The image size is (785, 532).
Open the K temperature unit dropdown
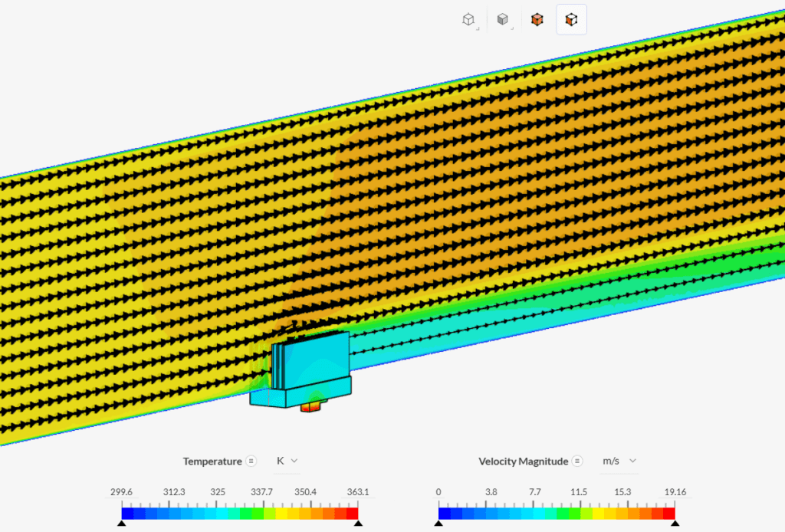click(287, 461)
